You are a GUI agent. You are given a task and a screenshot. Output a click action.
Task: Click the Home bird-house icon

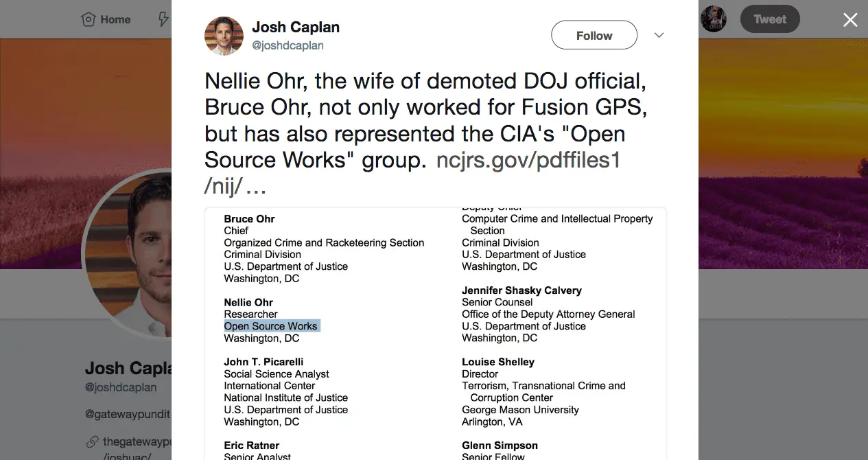(x=89, y=20)
